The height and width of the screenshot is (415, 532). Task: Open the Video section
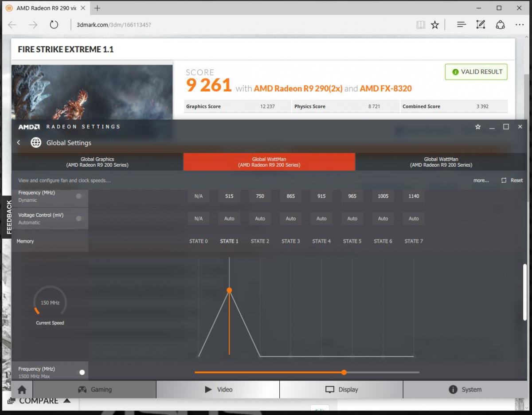218,390
